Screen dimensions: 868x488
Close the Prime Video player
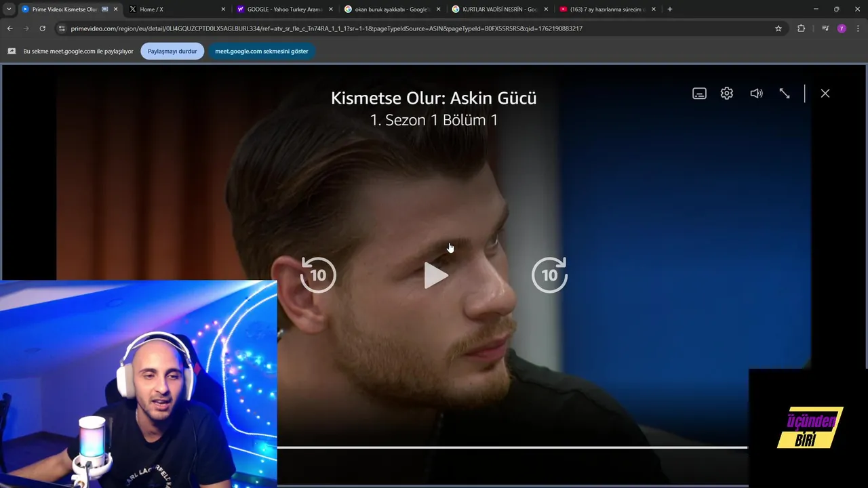click(825, 94)
